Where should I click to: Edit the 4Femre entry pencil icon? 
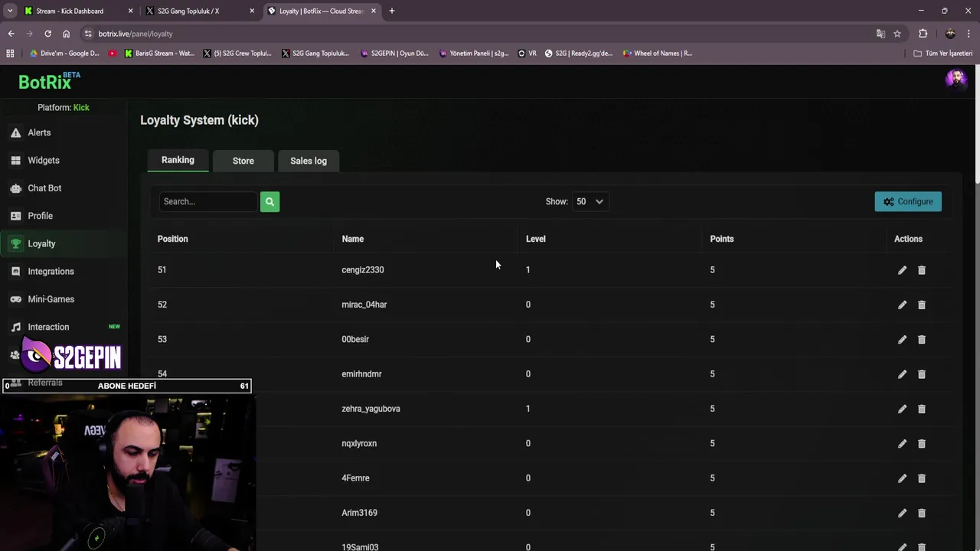(x=902, y=478)
